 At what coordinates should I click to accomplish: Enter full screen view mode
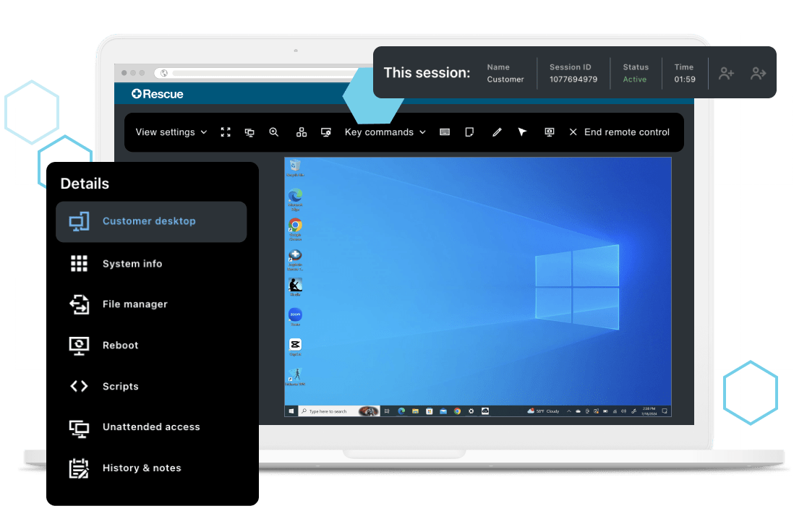click(x=226, y=132)
